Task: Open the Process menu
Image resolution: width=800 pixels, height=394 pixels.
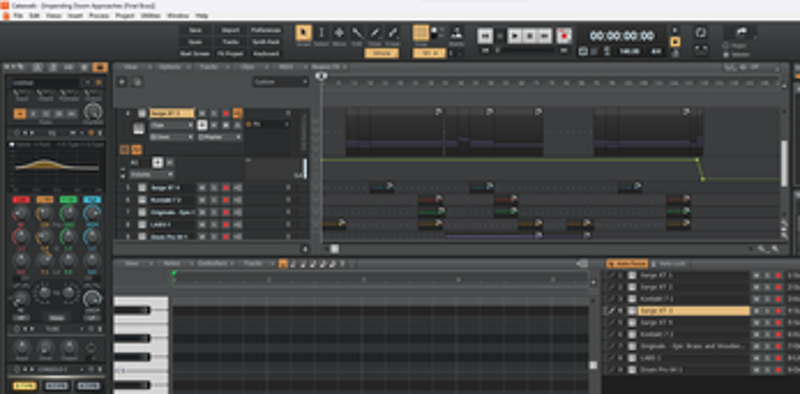Action: tap(99, 16)
